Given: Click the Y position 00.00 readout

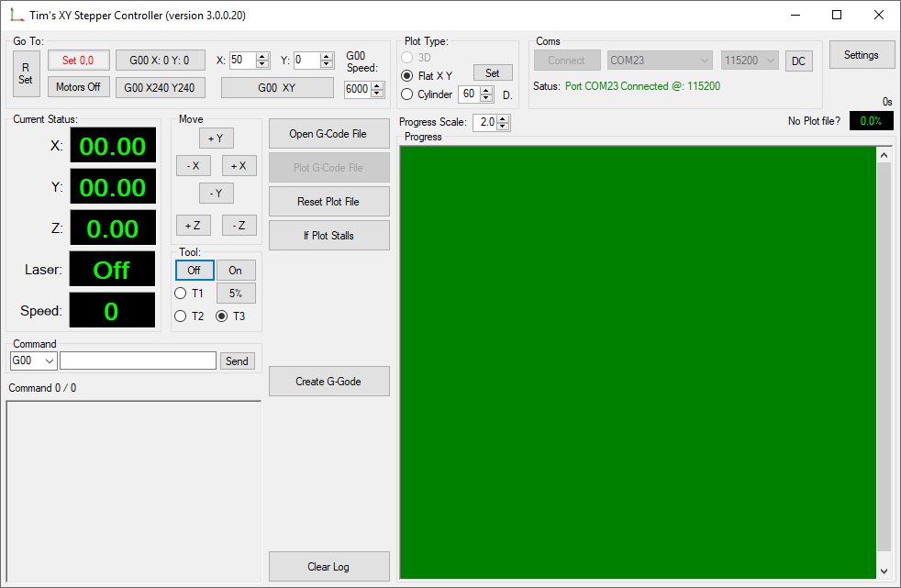Looking at the screenshot, I should [x=113, y=187].
